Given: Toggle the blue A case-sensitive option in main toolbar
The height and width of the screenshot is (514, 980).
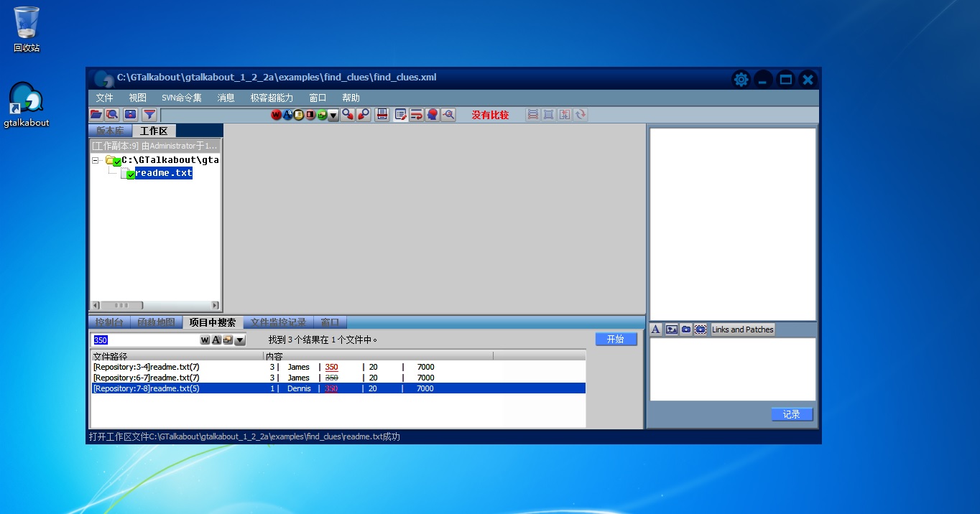Looking at the screenshot, I should click(287, 115).
